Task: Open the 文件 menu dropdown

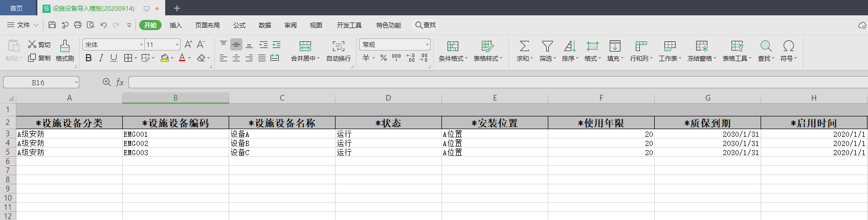Action: (x=23, y=25)
